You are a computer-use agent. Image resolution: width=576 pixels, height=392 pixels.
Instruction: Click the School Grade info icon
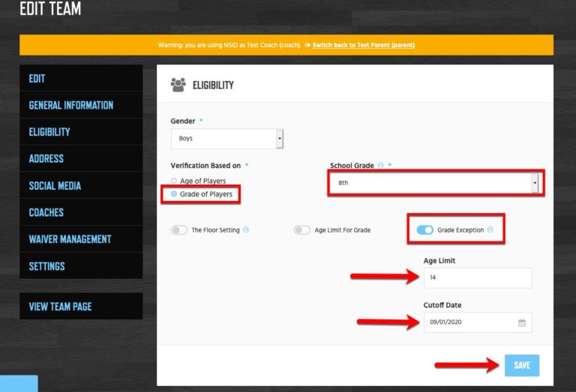381,166
